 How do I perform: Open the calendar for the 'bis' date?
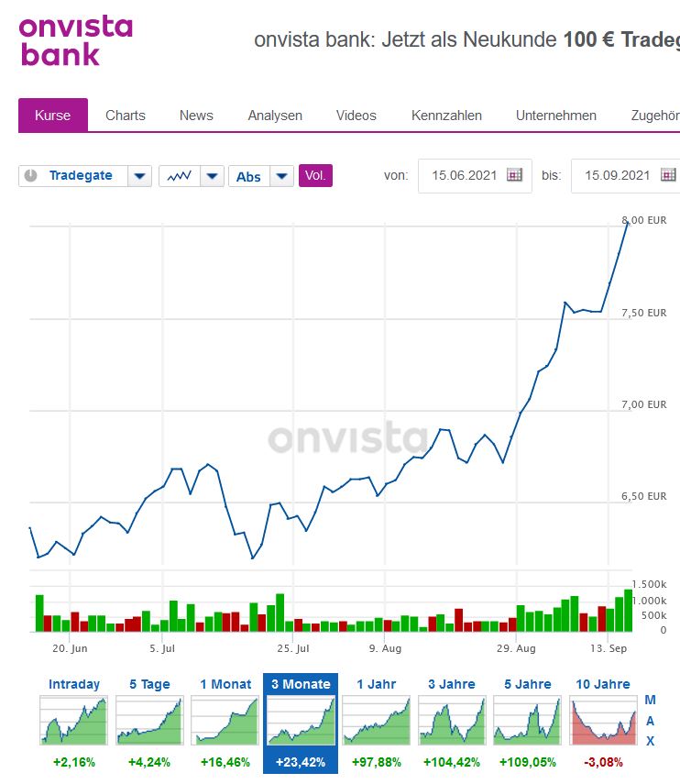[x=668, y=175]
